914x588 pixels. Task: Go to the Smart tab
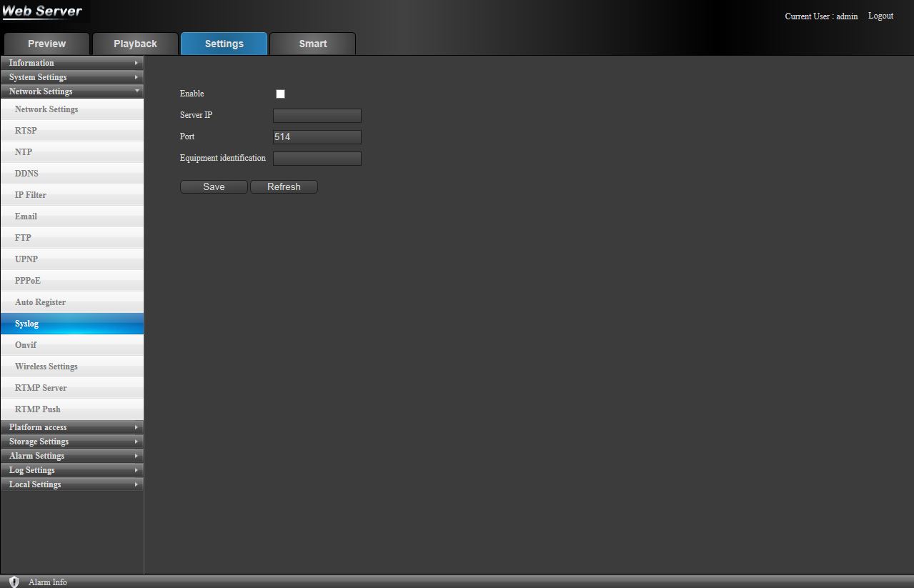pyautogui.click(x=313, y=44)
